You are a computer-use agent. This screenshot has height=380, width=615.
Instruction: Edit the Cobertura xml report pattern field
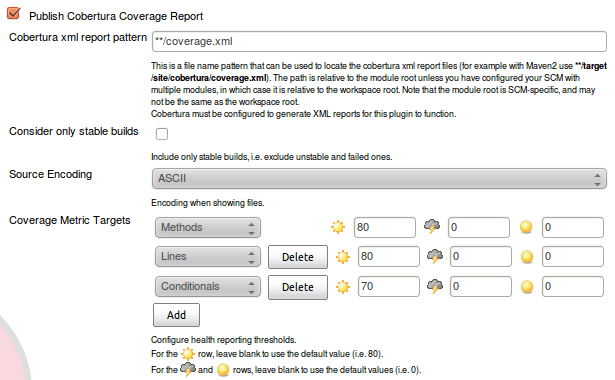379,41
